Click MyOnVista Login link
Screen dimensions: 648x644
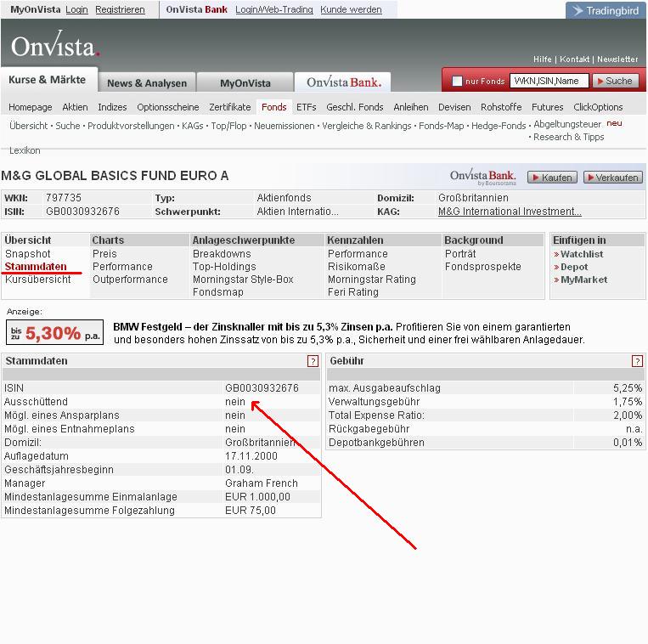77,9
